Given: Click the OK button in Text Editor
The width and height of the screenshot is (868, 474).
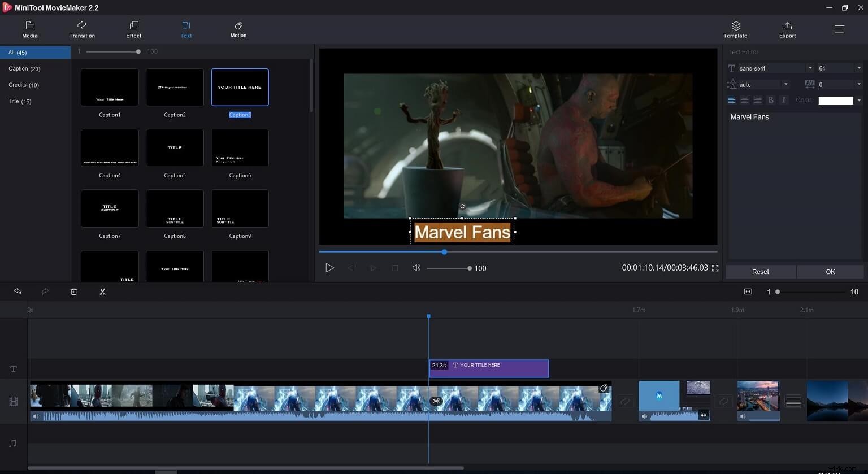Looking at the screenshot, I should [830, 272].
